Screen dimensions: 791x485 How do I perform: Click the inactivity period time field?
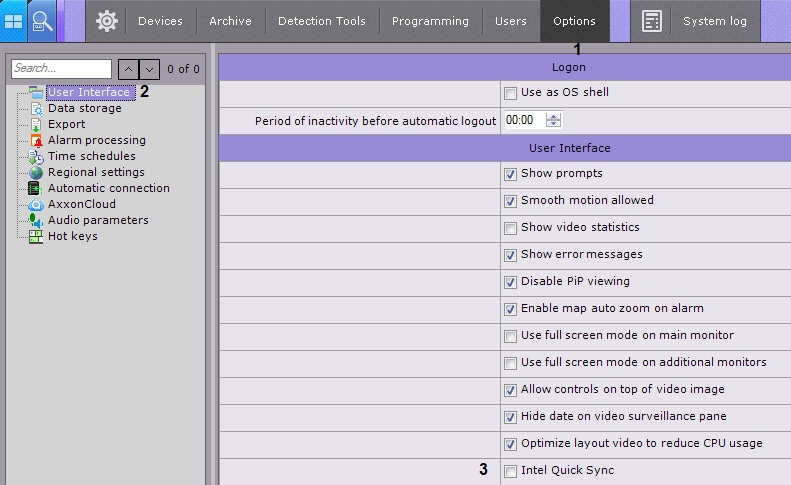click(523, 120)
